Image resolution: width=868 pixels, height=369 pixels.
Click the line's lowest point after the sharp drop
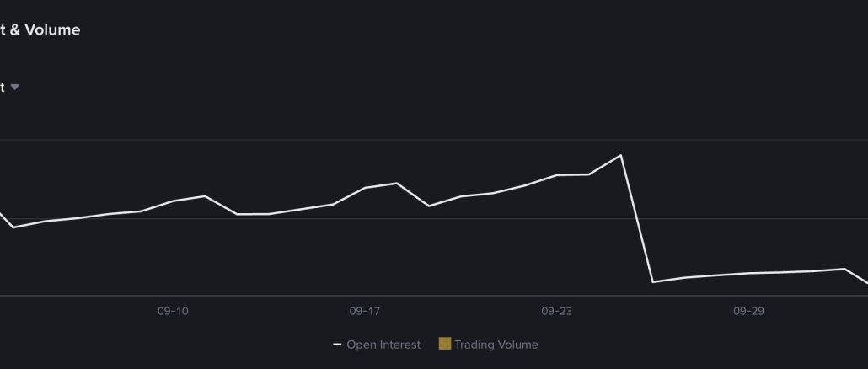click(653, 282)
